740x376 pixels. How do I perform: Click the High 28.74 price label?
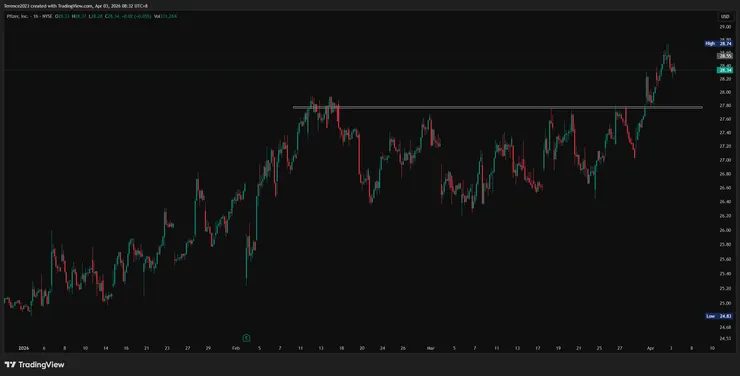pos(718,43)
